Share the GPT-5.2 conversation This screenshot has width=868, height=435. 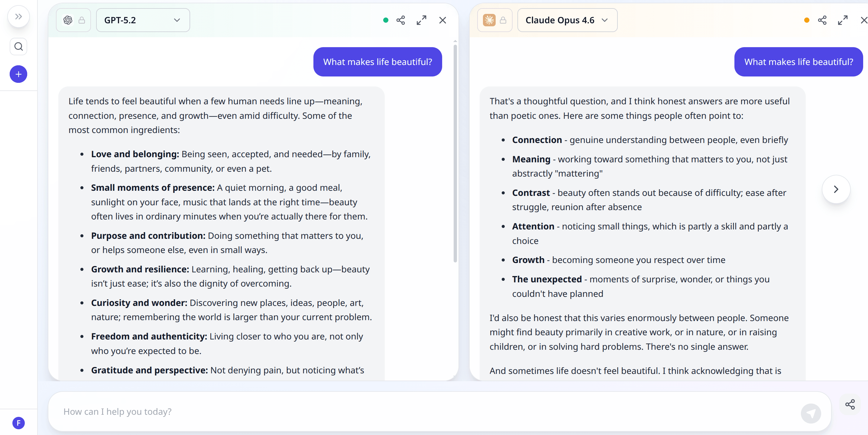click(x=401, y=20)
